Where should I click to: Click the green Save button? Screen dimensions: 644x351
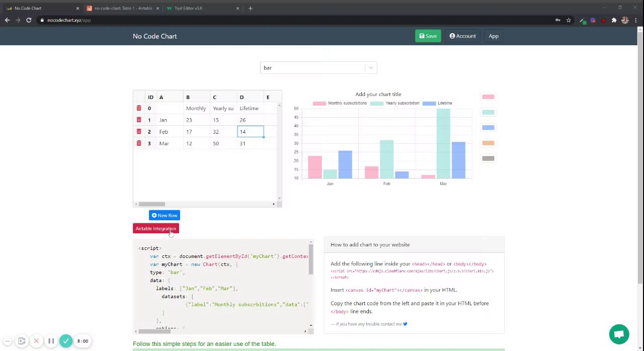428,36
